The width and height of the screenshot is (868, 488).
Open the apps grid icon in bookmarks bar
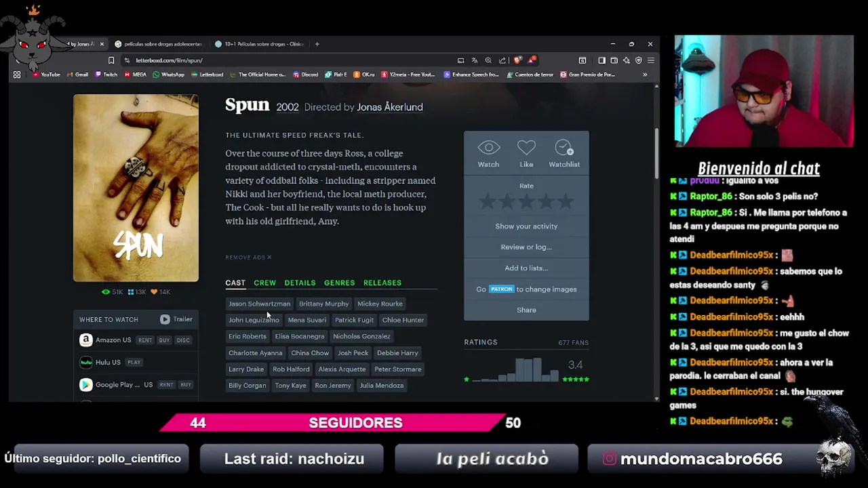coord(17,75)
